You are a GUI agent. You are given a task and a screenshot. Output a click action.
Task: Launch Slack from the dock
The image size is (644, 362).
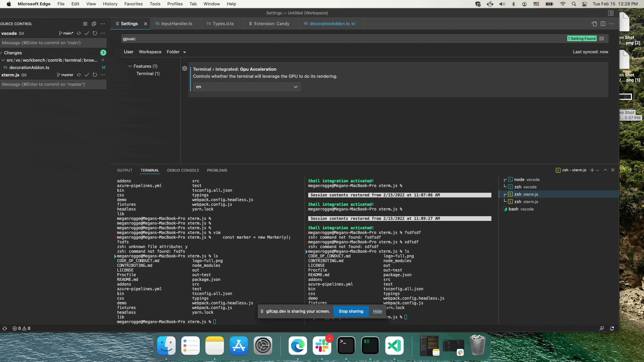pyautogui.click(x=322, y=346)
